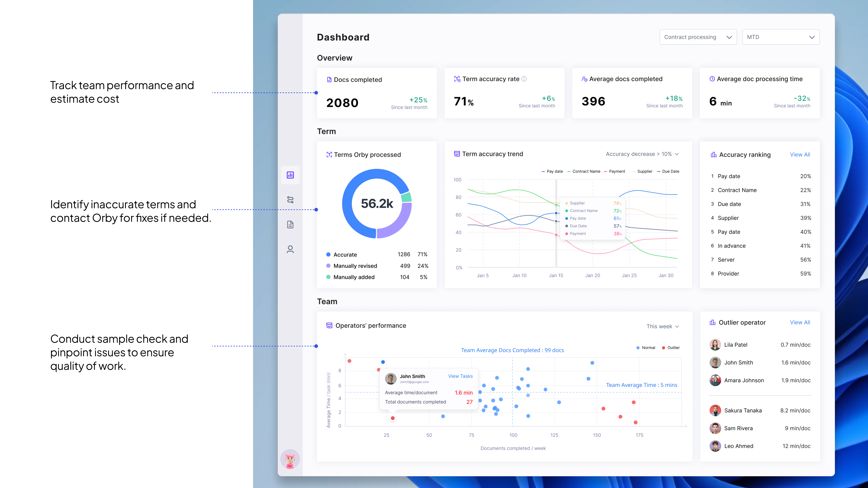
Task: Toggle the Contract Name legend in trend chart
Action: coord(584,171)
